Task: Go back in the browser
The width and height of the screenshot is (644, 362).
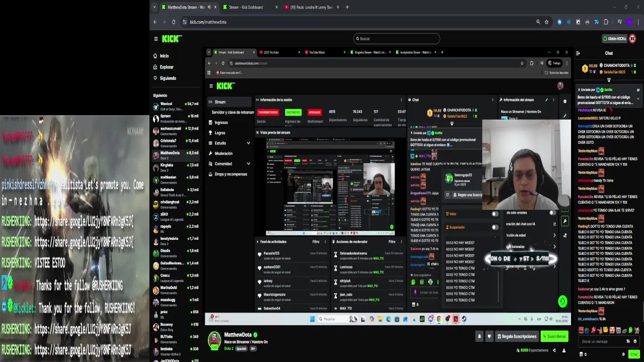Action: tap(155, 22)
